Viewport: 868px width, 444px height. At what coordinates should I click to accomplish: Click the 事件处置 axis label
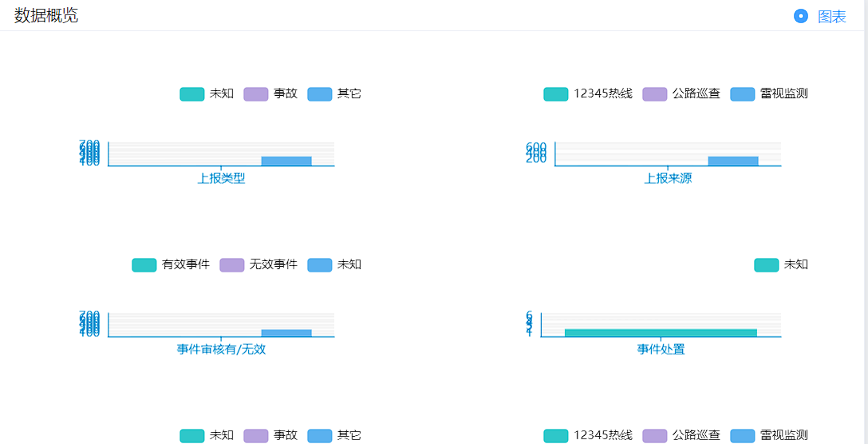pyautogui.click(x=661, y=349)
